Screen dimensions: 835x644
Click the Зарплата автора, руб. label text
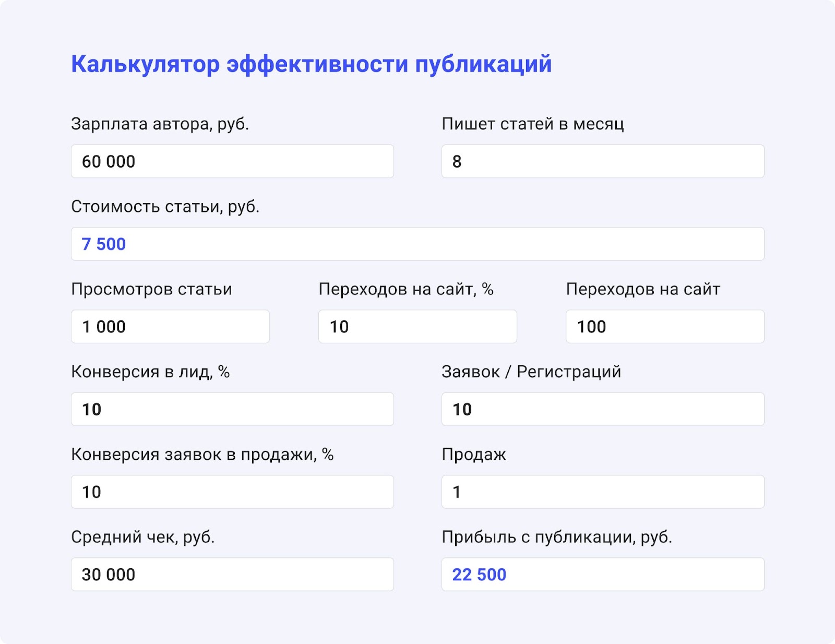click(x=160, y=124)
